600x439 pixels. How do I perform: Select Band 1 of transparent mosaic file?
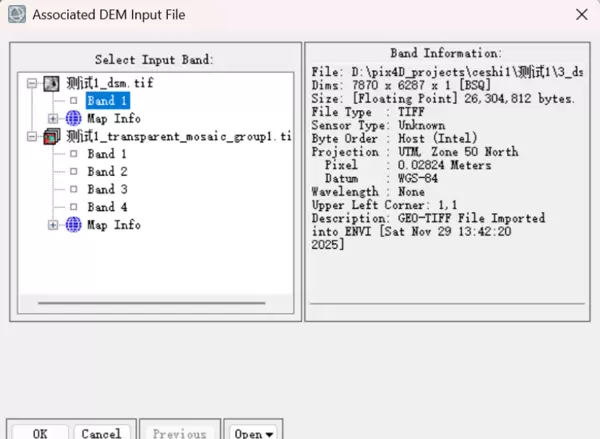(106, 154)
